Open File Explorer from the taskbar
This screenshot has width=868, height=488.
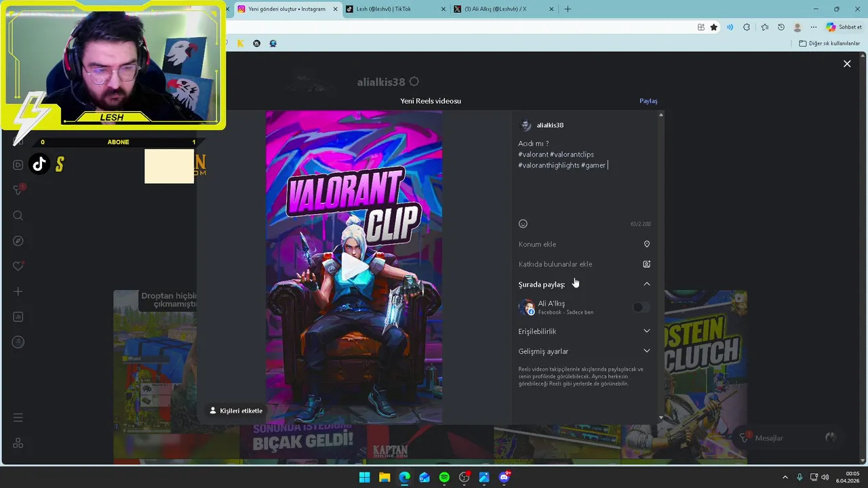pos(384,477)
